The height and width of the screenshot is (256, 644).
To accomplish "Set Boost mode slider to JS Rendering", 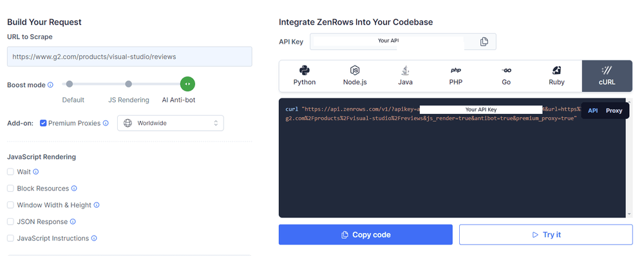I will pos(129,84).
